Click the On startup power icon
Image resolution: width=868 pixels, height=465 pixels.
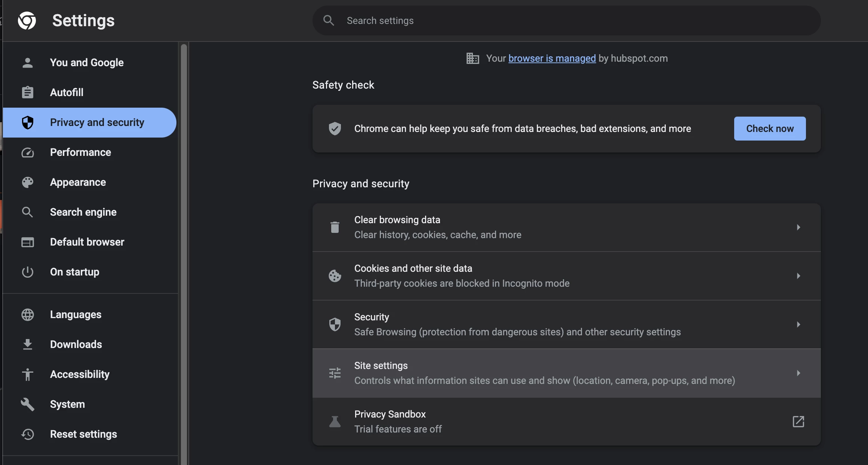[x=28, y=272]
